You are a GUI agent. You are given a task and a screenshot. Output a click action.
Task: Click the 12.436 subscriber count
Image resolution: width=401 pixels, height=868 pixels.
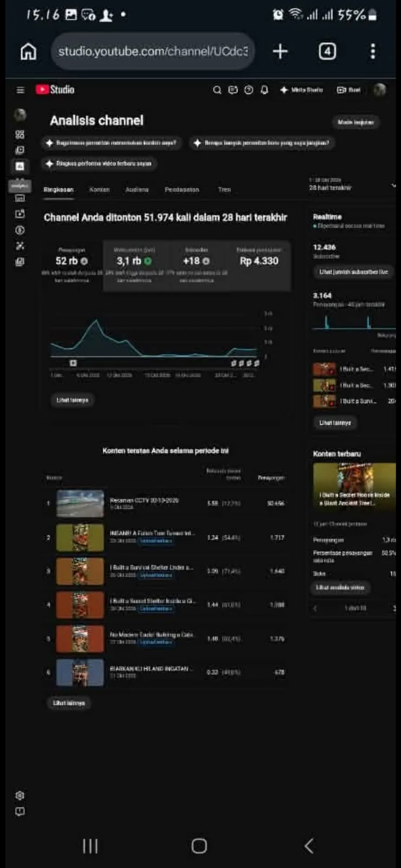click(324, 247)
